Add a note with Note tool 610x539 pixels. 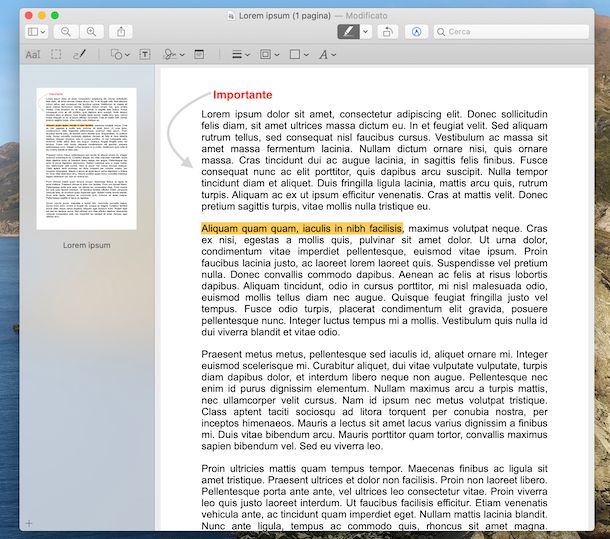(x=199, y=54)
